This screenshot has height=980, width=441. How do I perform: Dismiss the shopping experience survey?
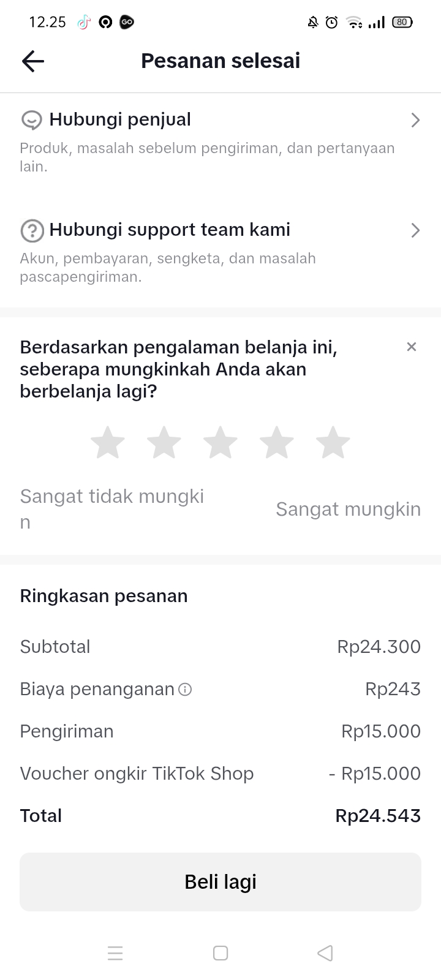(412, 347)
